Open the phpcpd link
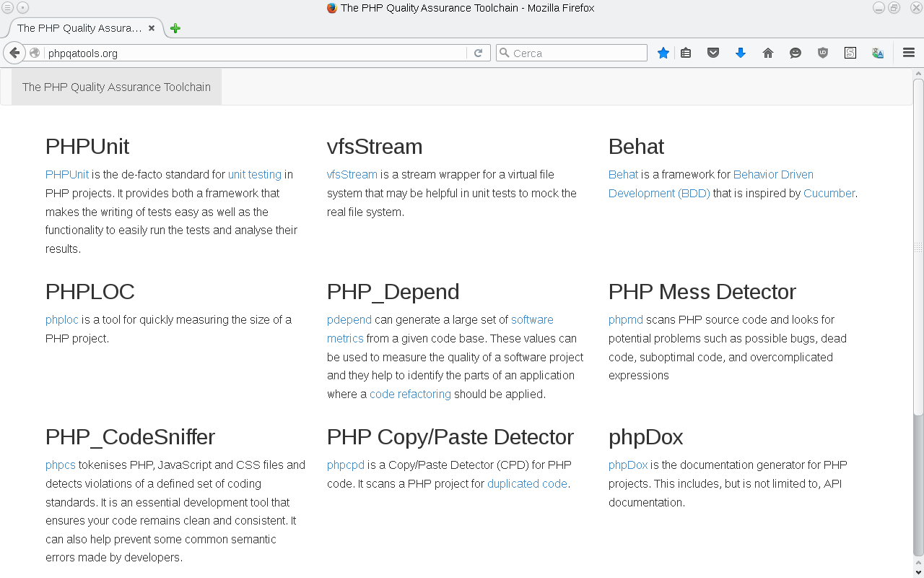Screen dimensions: 924x578 click(346, 465)
